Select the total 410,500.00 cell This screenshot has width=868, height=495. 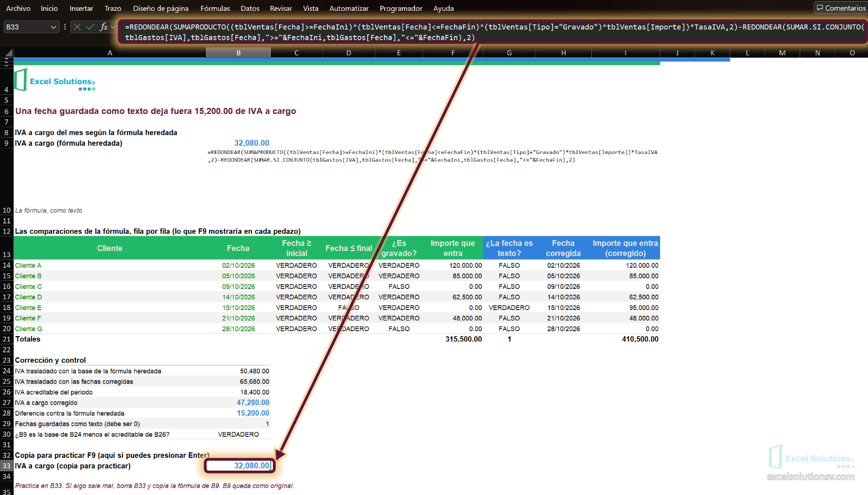626,339
